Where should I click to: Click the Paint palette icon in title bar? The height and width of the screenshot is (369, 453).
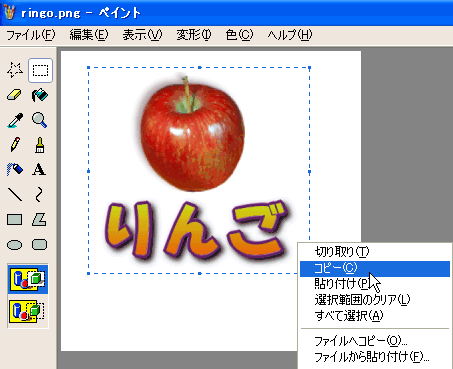pyautogui.click(x=9, y=13)
